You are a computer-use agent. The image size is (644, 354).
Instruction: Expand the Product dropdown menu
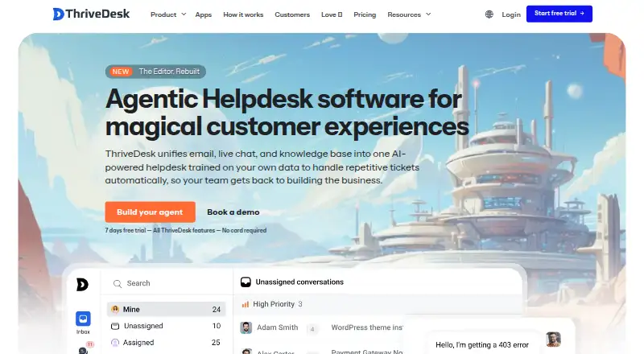[x=168, y=14]
